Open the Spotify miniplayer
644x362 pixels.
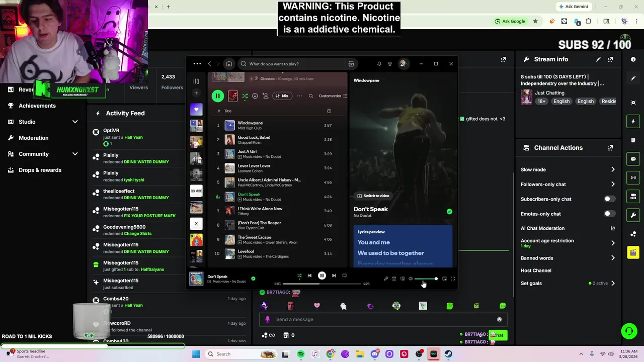tap(444, 279)
